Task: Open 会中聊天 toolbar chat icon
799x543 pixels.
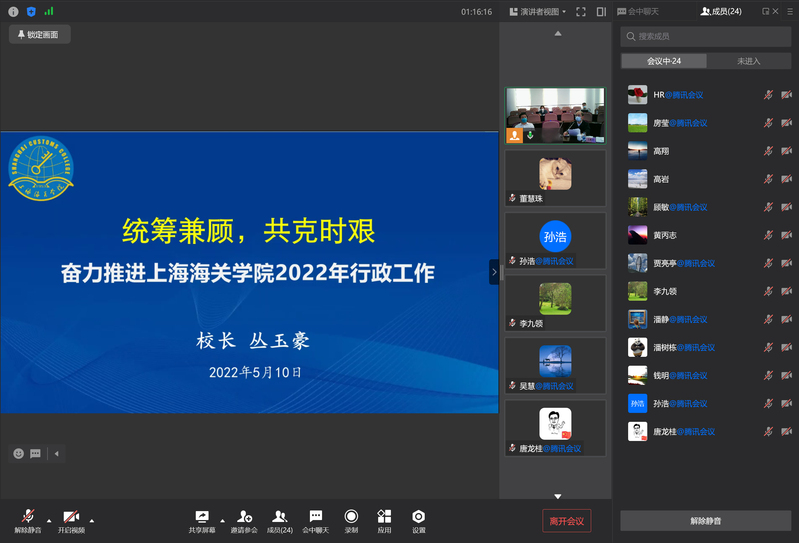Action: 316,517
